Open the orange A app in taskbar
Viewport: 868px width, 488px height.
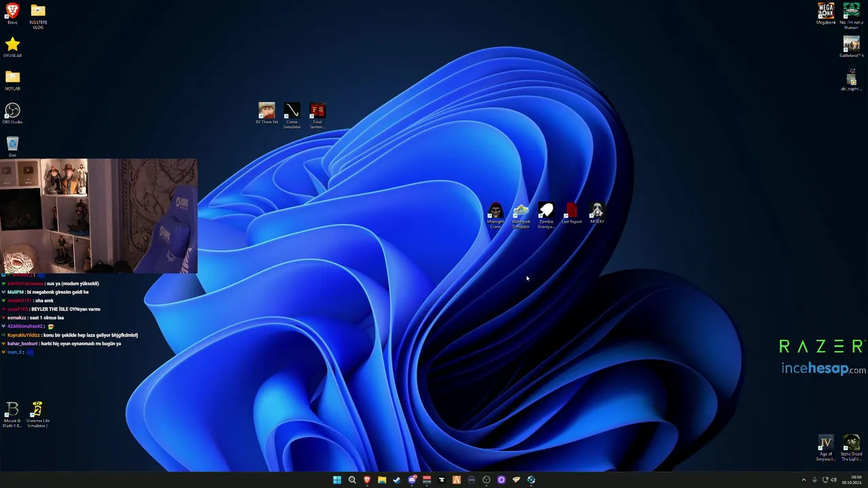(x=456, y=480)
